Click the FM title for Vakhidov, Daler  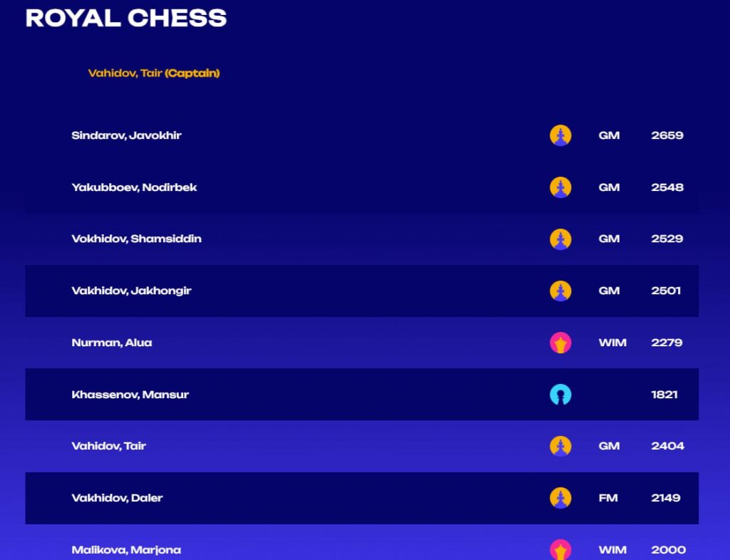pyautogui.click(x=608, y=498)
